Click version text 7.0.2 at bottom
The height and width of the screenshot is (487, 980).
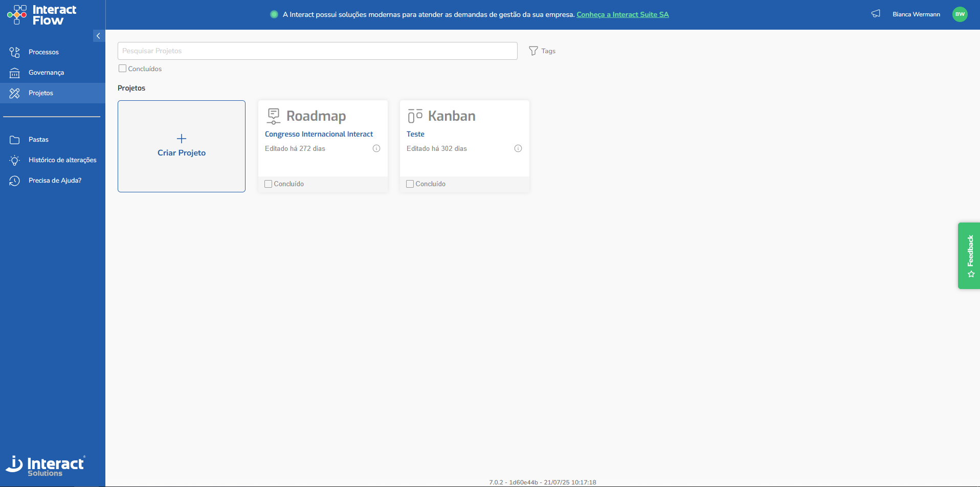point(543,482)
